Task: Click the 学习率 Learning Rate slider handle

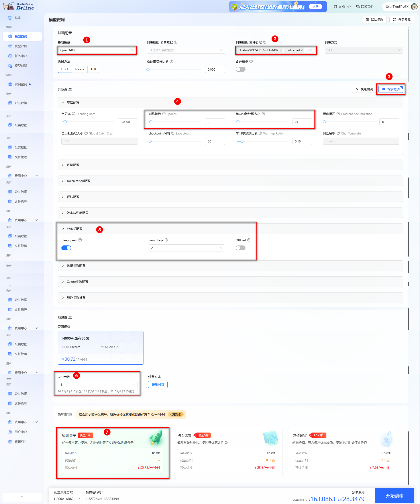Action: (x=65, y=122)
